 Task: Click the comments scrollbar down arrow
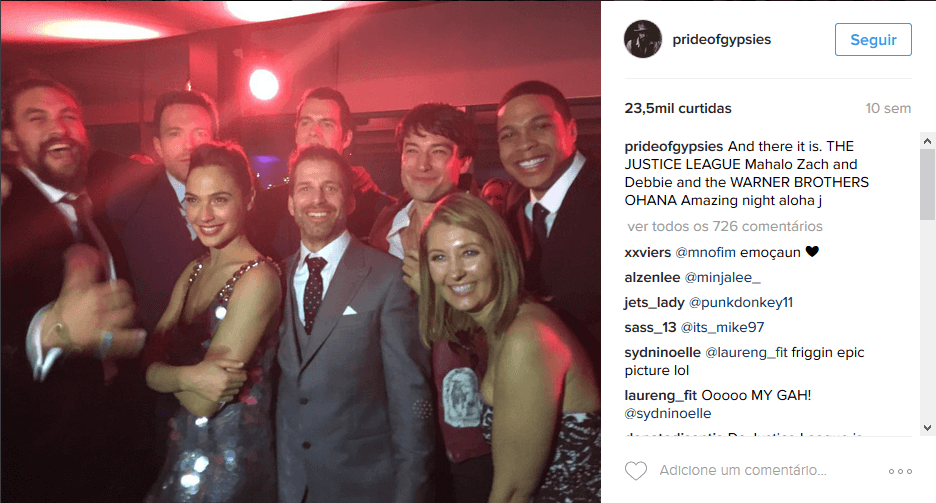[x=927, y=428]
